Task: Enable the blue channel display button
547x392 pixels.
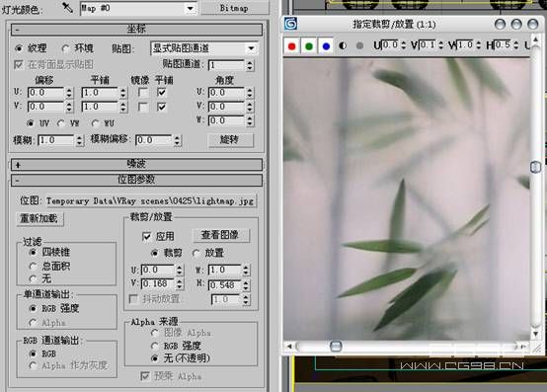Action: click(326, 46)
